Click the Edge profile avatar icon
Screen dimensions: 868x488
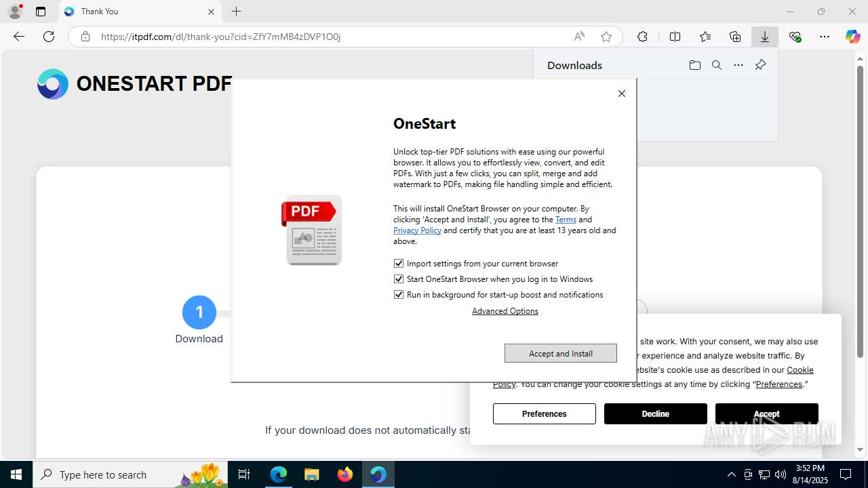15,12
